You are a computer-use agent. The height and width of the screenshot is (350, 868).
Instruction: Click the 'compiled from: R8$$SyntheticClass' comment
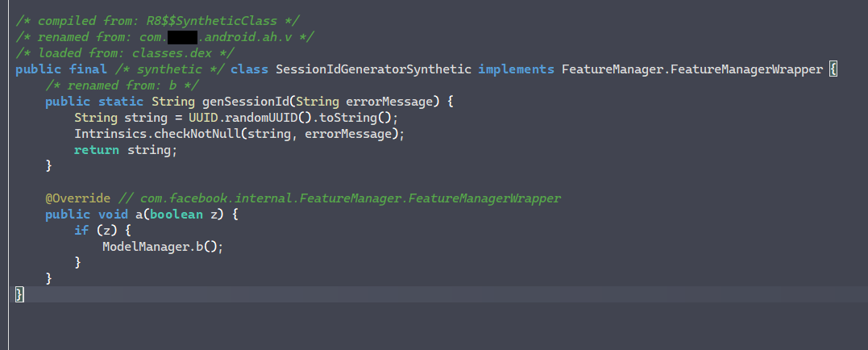pyautogui.click(x=158, y=21)
